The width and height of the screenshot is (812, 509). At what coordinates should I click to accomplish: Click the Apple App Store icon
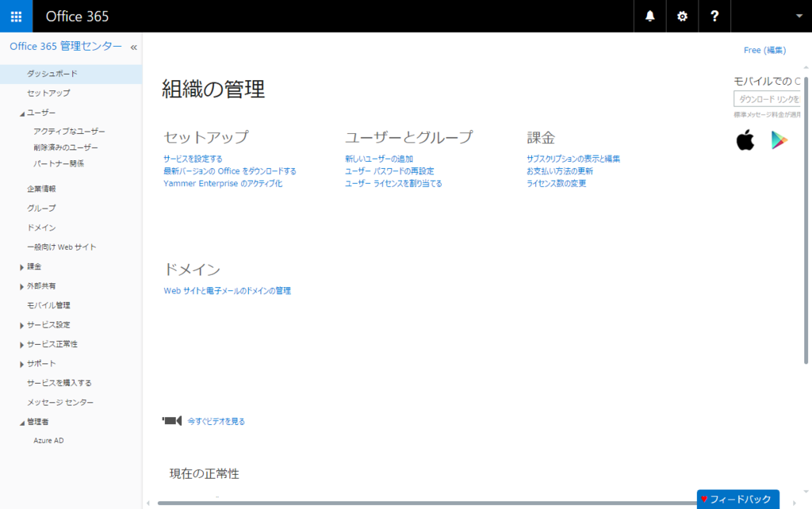tap(745, 140)
